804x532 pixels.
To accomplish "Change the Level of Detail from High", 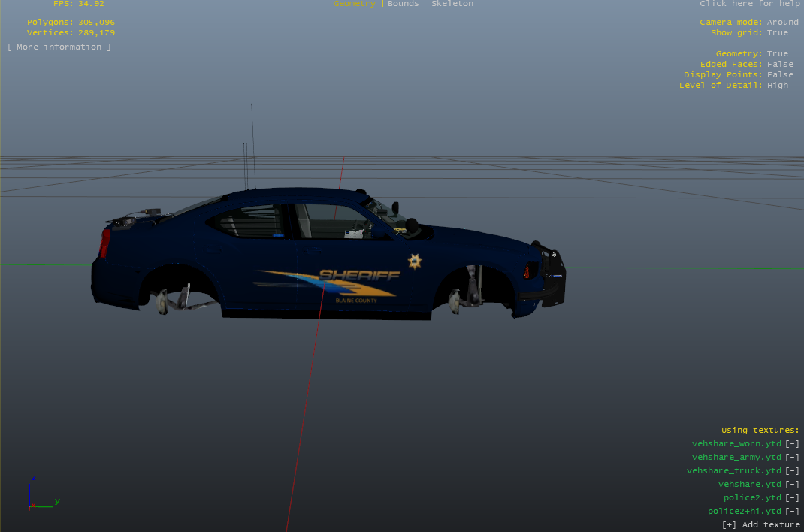I will coord(778,86).
